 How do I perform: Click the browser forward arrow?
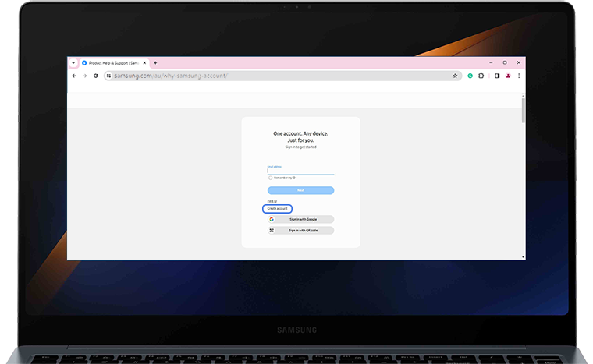(84, 76)
